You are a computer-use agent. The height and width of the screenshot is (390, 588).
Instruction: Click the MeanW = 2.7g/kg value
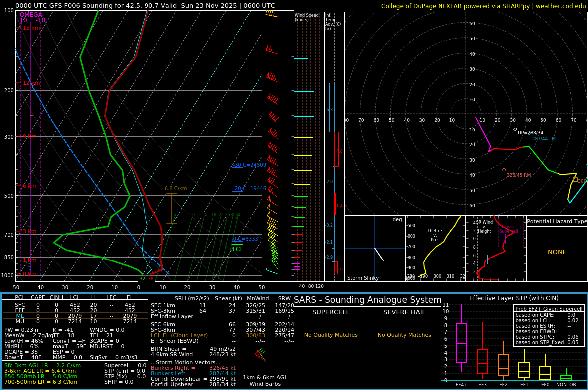click(x=29, y=335)
